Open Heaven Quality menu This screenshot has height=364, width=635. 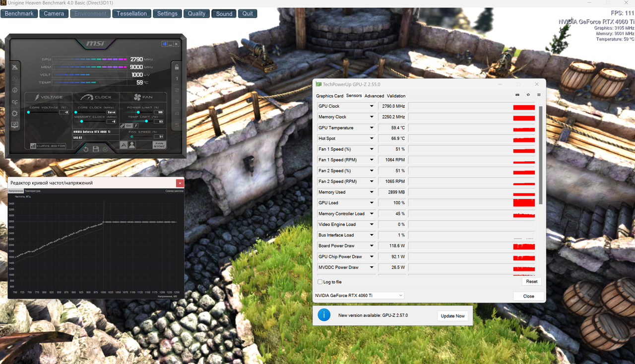196,13
